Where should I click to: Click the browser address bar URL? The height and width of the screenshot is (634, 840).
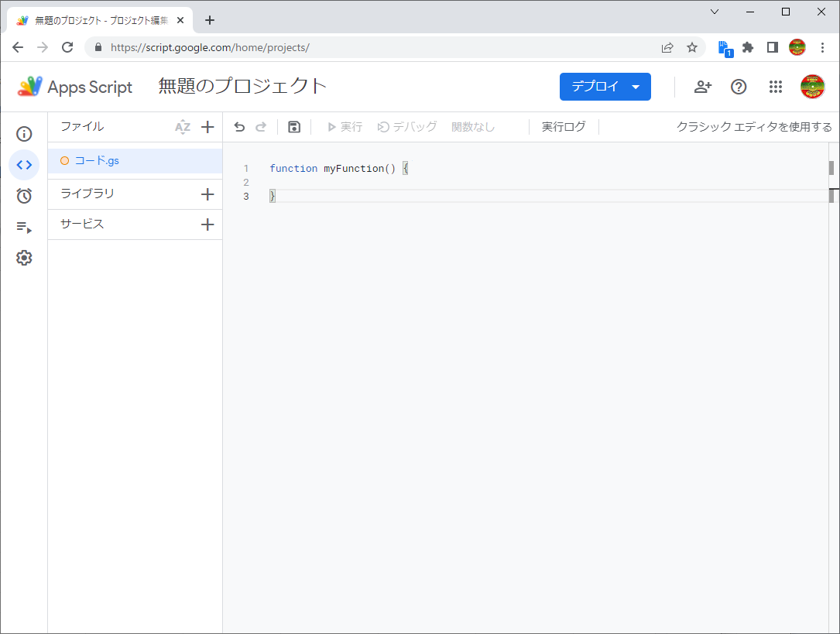click(x=310, y=47)
